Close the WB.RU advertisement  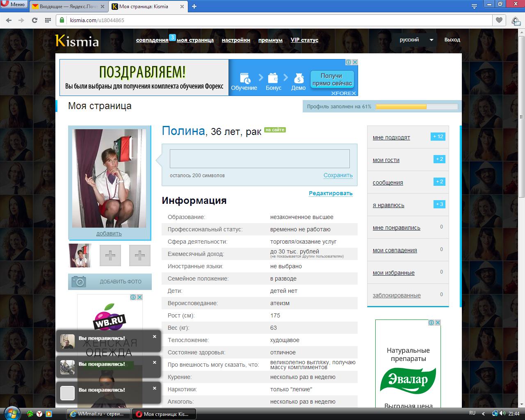pyautogui.click(x=139, y=297)
